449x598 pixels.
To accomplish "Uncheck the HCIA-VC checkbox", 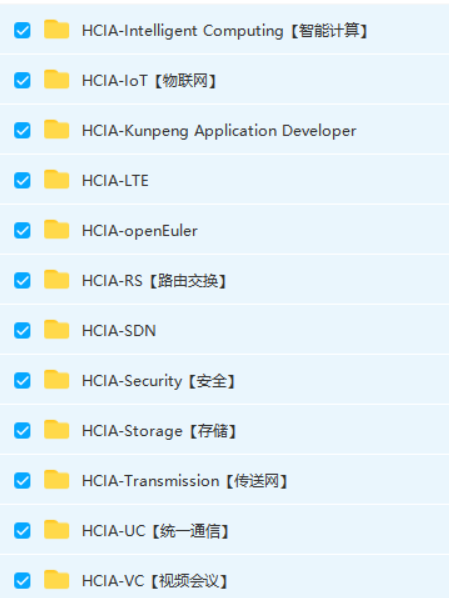I will point(22,581).
